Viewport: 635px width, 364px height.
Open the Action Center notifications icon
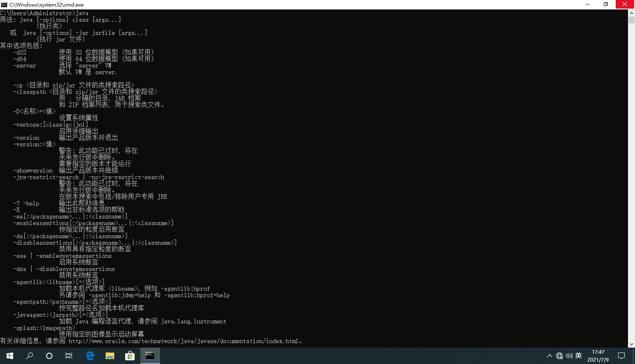(x=621, y=356)
